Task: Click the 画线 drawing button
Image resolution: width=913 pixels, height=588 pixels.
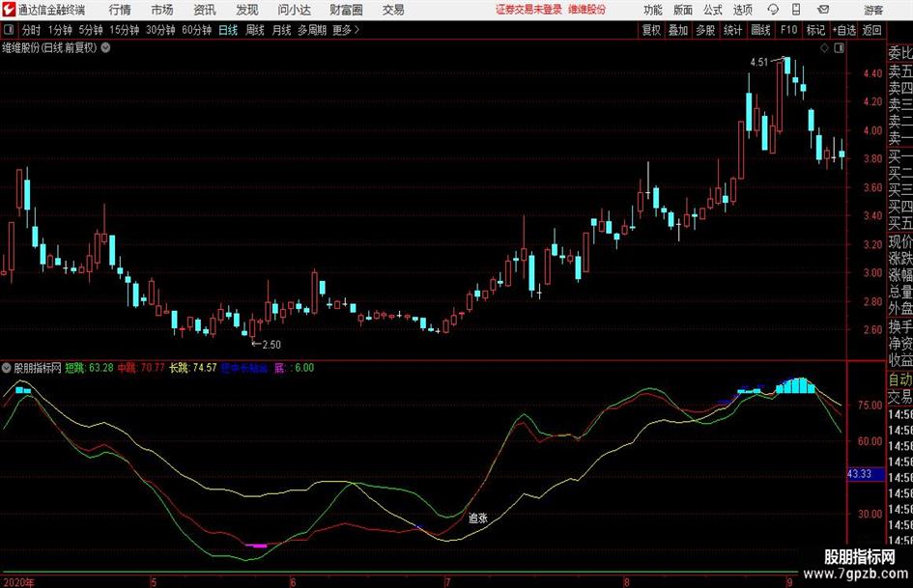Action: click(760, 30)
